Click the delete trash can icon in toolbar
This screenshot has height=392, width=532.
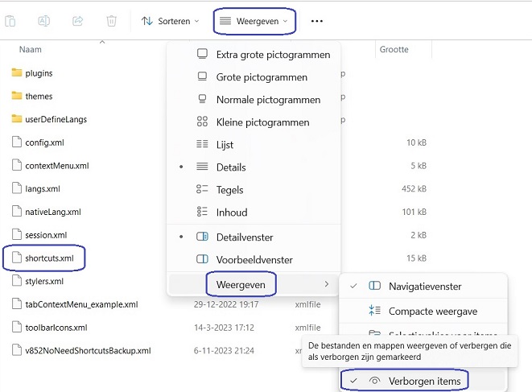tap(112, 21)
